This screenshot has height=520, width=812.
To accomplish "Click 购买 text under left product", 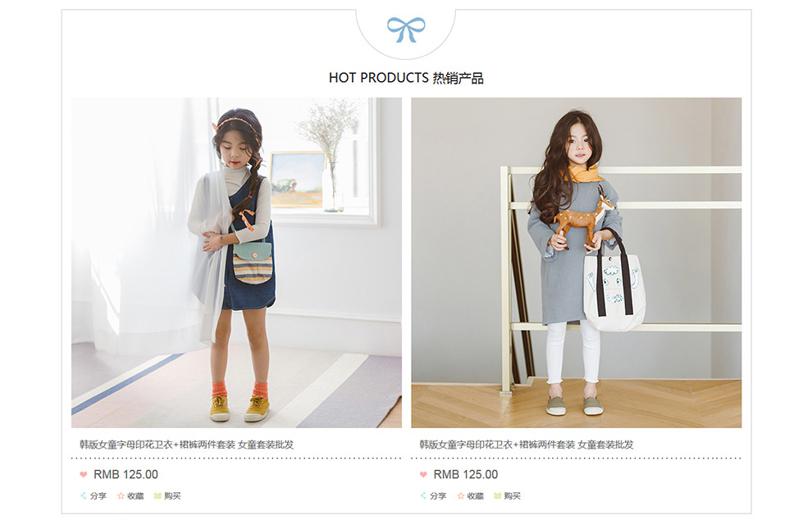I will click(172, 495).
